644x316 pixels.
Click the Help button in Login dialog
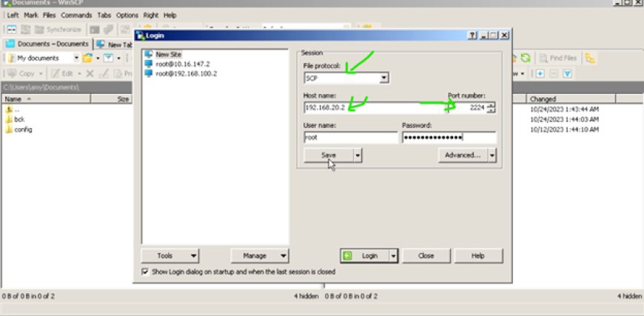pyautogui.click(x=478, y=255)
